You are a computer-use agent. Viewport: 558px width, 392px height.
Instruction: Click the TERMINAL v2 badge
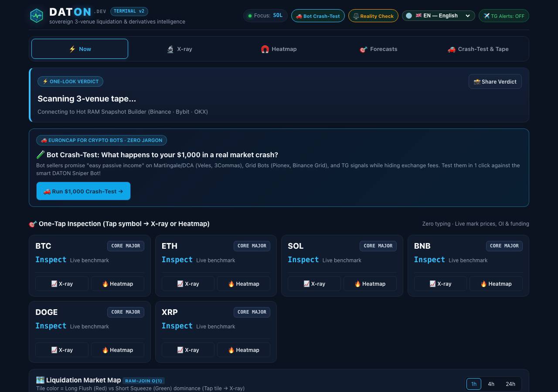point(129,11)
